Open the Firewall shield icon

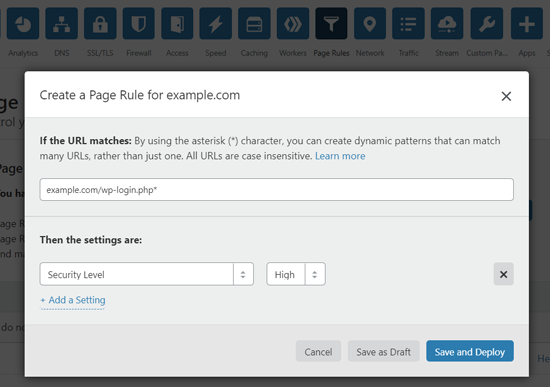click(x=139, y=24)
